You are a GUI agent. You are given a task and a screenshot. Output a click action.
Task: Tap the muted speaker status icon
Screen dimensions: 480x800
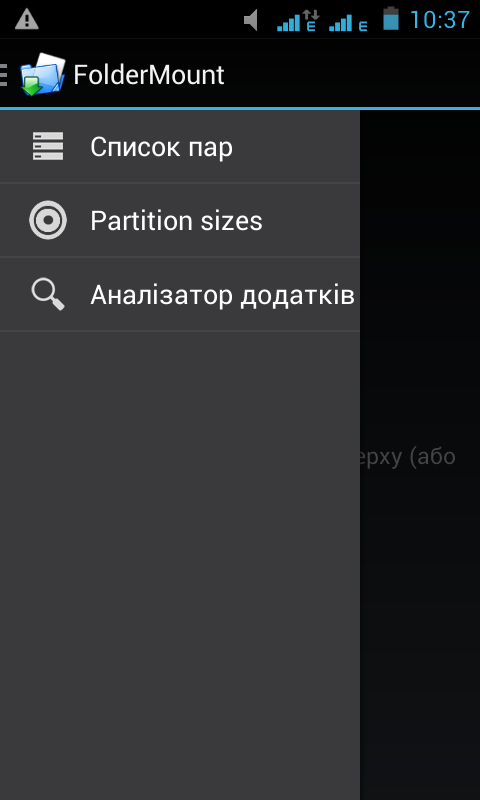click(x=250, y=21)
